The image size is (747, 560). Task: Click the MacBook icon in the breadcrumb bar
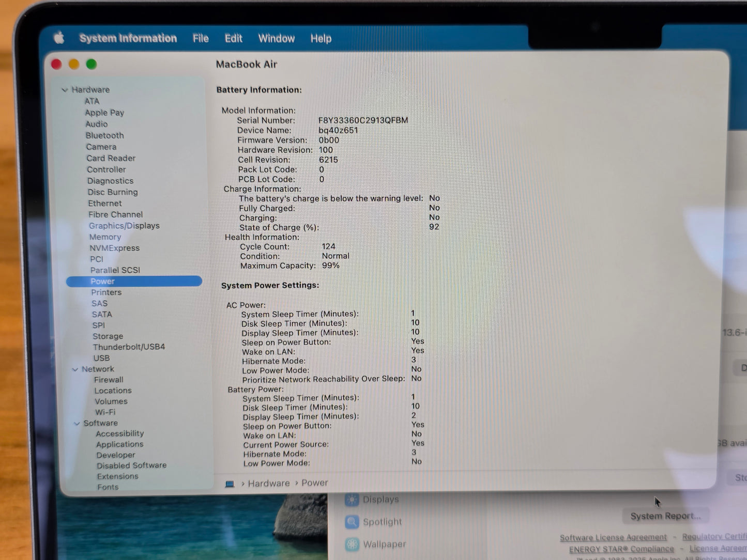coord(230,484)
